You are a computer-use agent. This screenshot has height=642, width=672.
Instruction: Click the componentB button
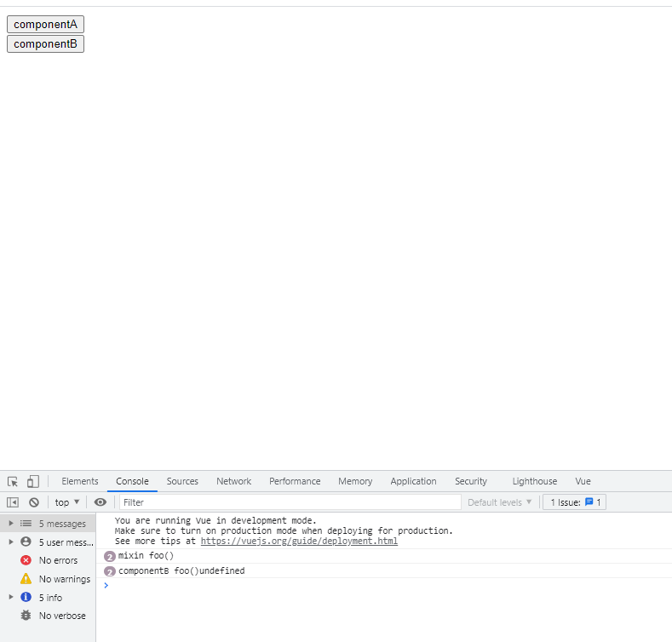(x=45, y=44)
